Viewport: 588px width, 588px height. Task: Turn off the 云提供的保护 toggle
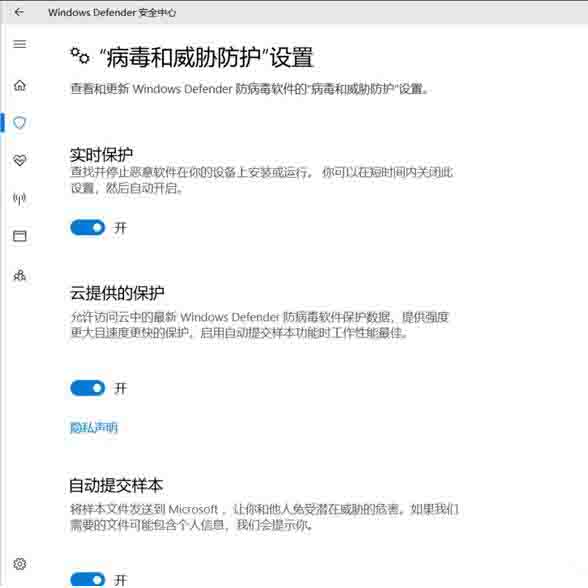click(x=88, y=388)
